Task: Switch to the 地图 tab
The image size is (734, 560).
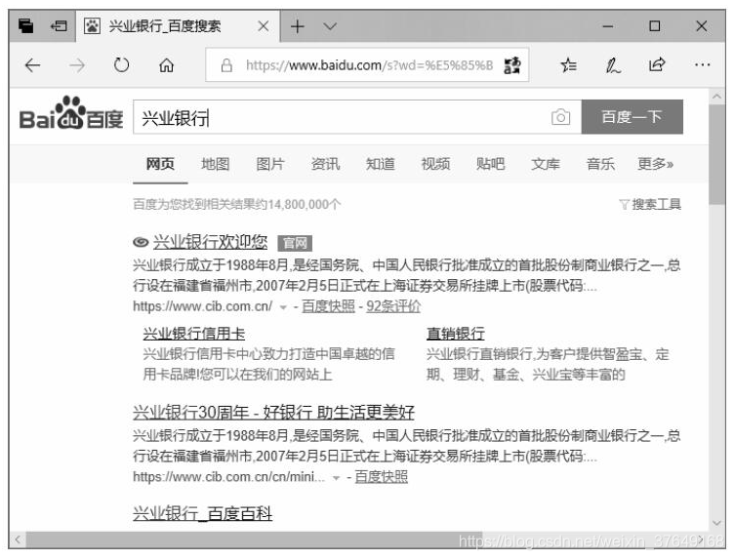Action: coord(216,164)
